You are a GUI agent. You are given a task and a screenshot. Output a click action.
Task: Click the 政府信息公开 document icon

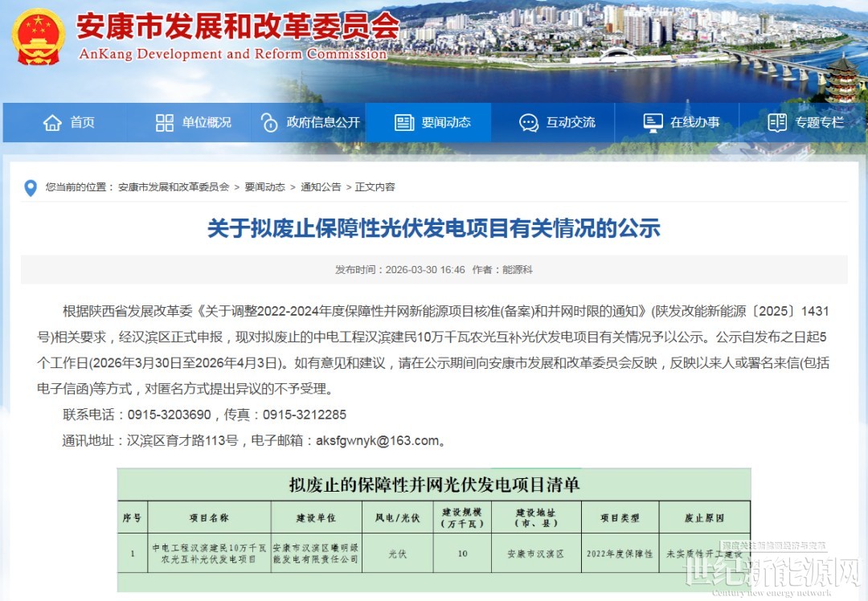tap(269, 123)
